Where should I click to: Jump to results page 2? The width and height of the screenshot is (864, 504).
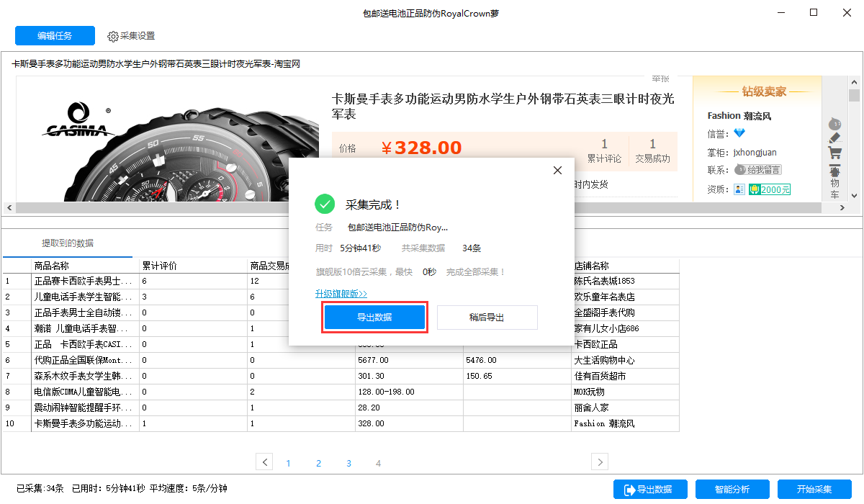pos(318,463)
